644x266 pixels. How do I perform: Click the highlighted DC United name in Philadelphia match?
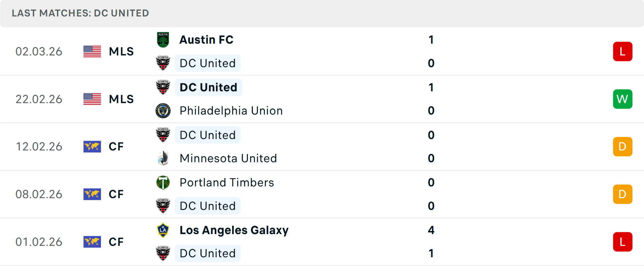click(208, 87)
